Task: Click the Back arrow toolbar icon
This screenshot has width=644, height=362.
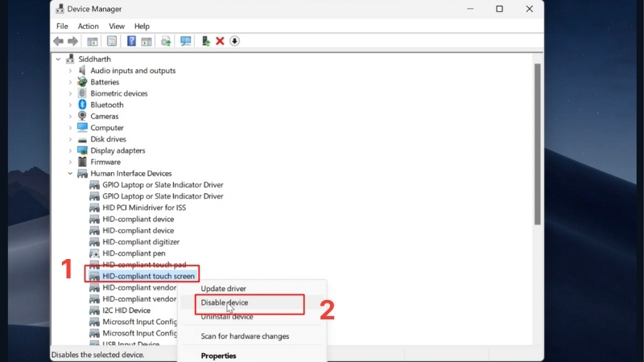Action: 58,41
